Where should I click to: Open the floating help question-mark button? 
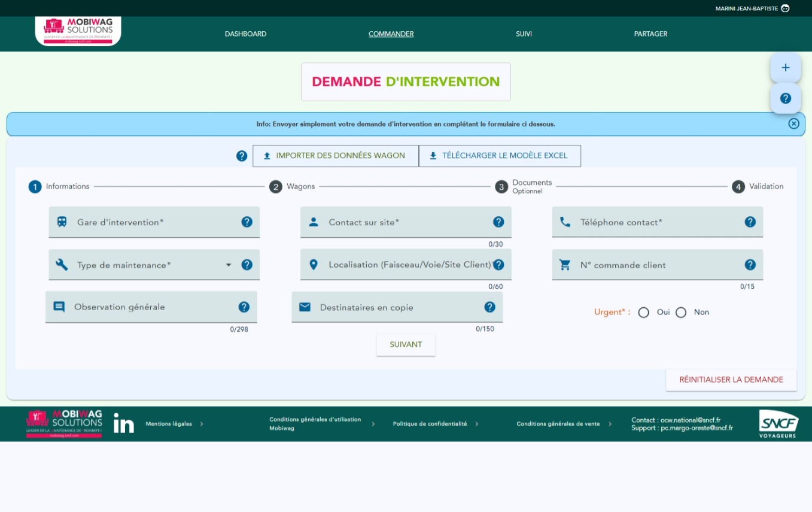tap(785, 98)
